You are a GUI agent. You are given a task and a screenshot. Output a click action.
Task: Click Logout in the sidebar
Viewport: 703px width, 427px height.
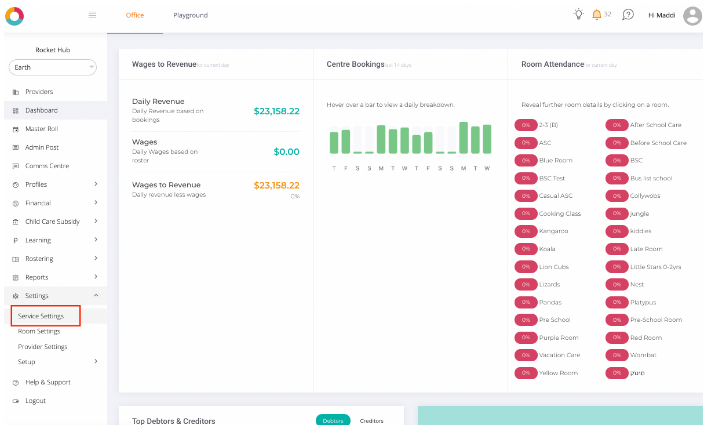click(35, 400)
